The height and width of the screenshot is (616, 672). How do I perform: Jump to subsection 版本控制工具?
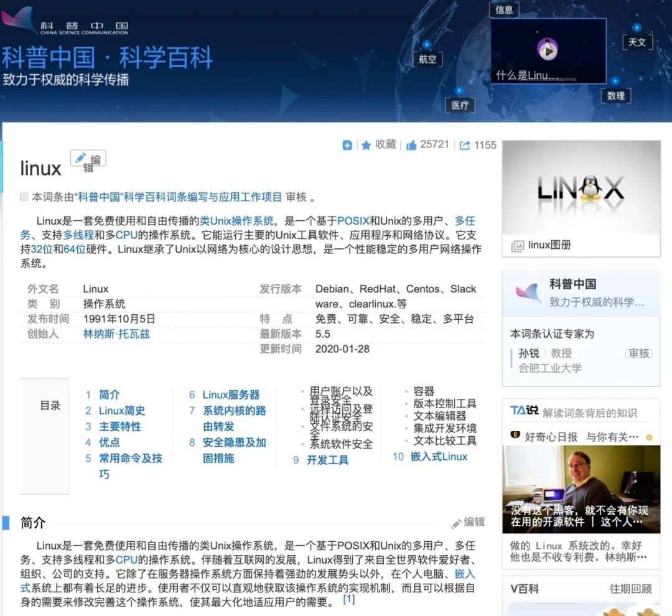tap(445, 403)
